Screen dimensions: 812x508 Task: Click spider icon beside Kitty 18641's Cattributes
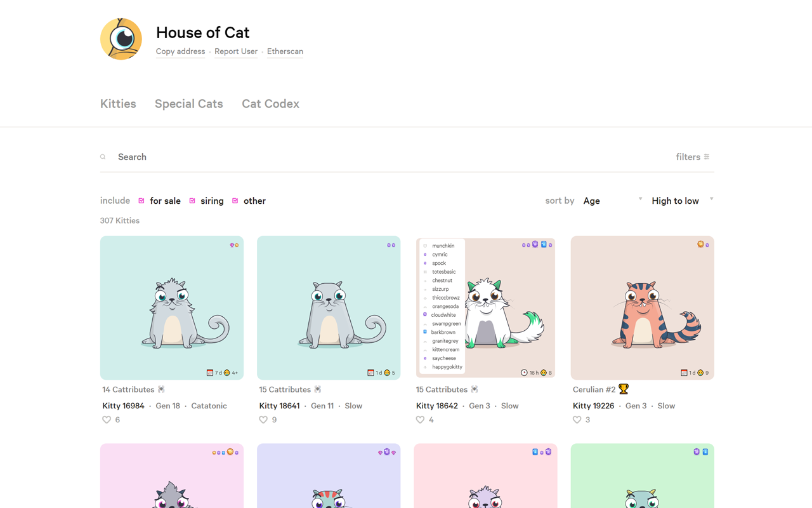(x=318, y=389)
